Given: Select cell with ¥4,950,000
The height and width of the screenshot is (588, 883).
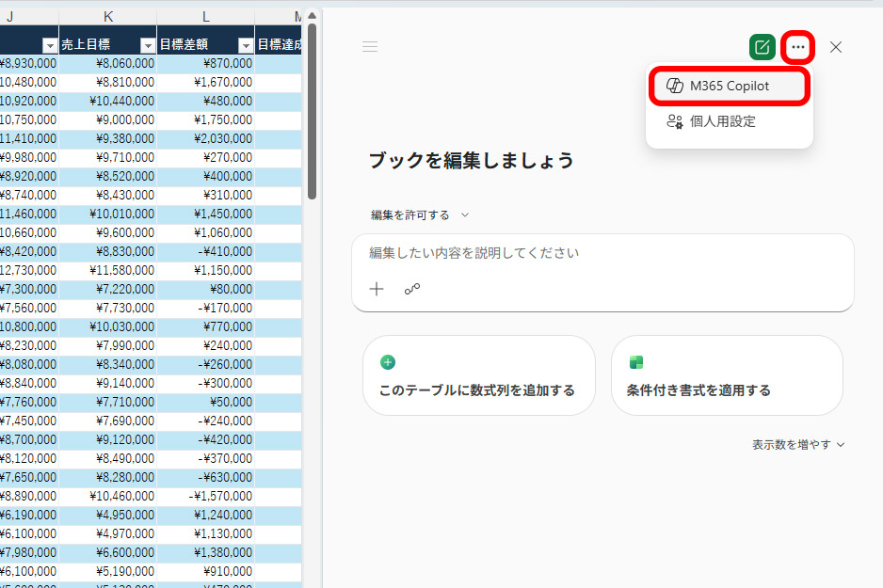Looking at the screenshot, I should coord(108,515).
